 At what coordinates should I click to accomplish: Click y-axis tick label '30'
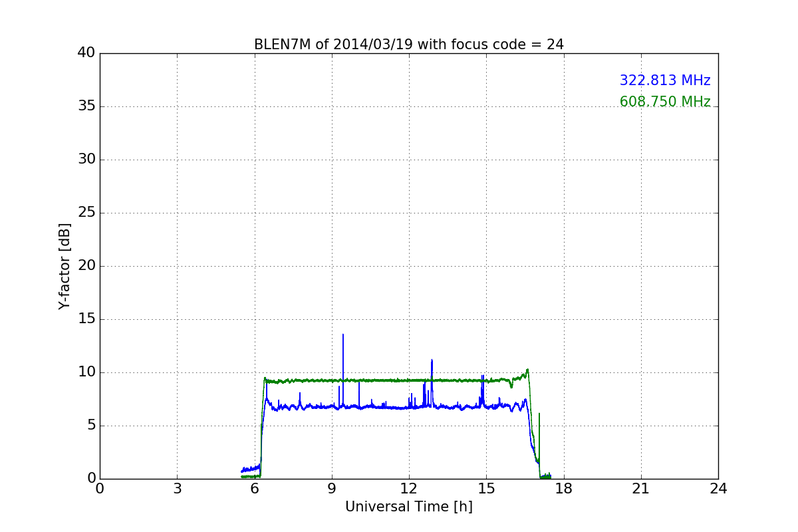(x=86, y=160)
